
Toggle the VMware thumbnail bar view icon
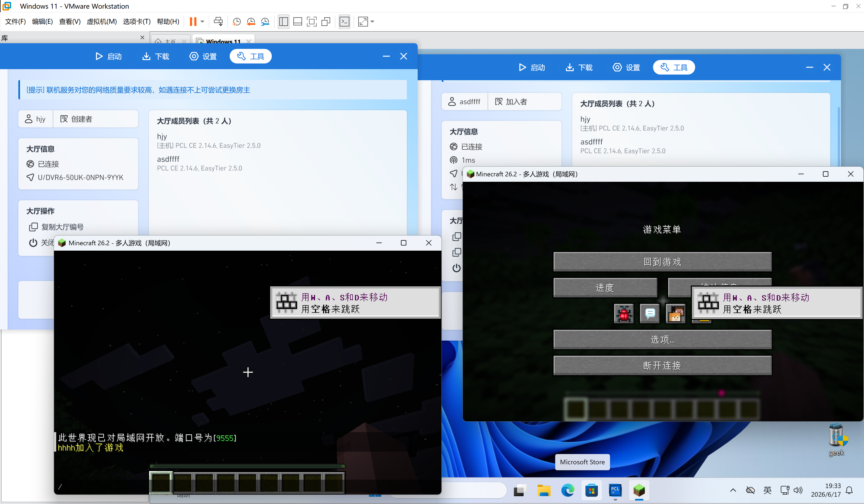pos(298,22)
